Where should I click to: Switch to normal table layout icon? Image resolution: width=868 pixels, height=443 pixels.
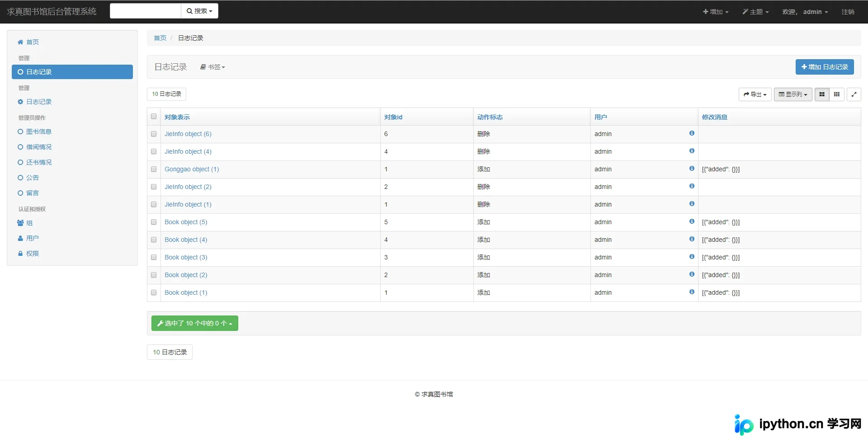tap(822, 94)
